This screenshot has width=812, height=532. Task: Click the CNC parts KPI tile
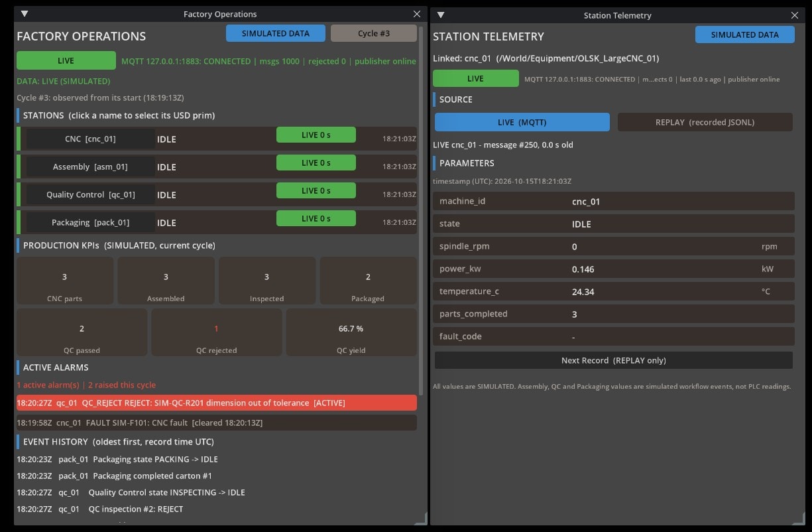coord(65,281)
